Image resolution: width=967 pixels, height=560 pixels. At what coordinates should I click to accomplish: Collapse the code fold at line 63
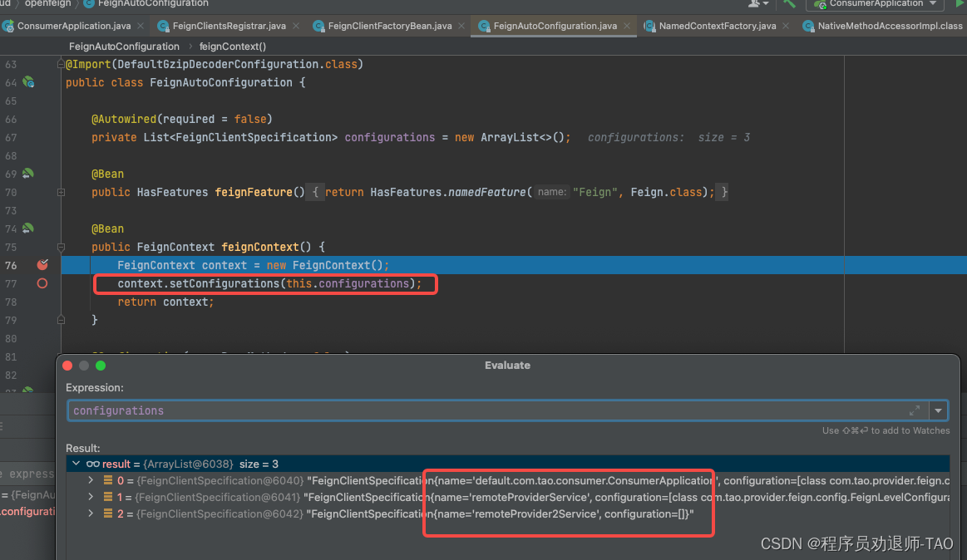pos(61,64)
